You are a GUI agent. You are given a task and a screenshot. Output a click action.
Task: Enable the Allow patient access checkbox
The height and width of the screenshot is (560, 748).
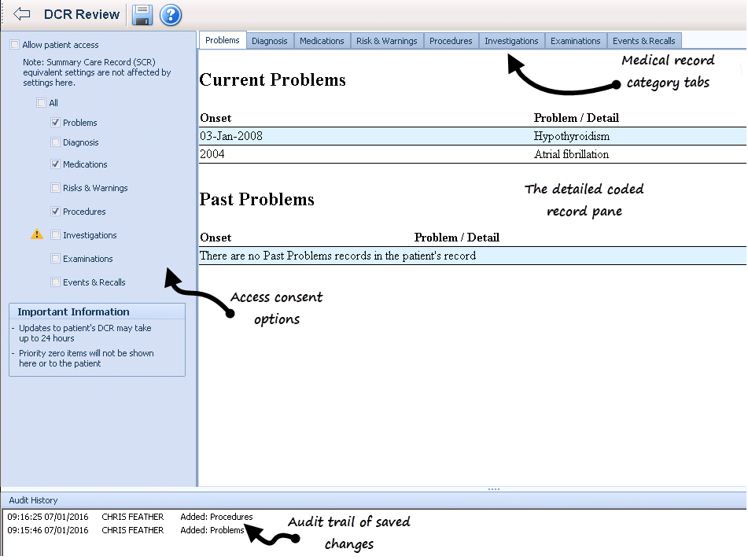[15, 45]
